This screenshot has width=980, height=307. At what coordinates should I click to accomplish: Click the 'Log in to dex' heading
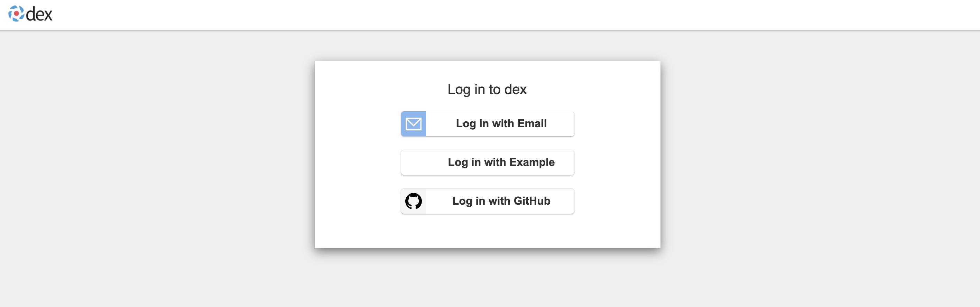pos(487,89)
